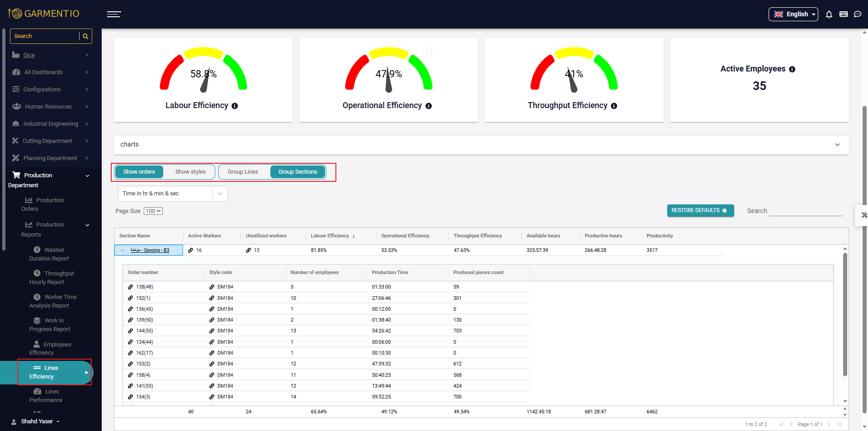Go to first page pagination icon

pos(781,424)
